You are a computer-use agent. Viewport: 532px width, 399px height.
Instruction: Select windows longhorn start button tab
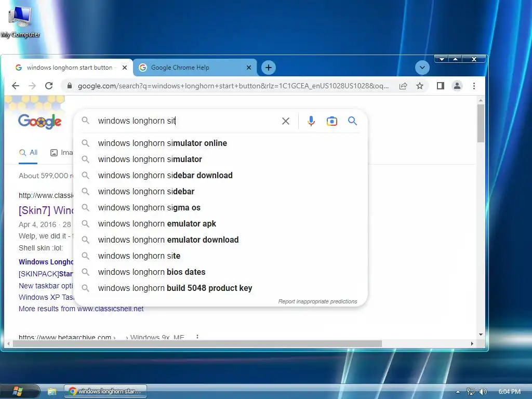(67, 68)
